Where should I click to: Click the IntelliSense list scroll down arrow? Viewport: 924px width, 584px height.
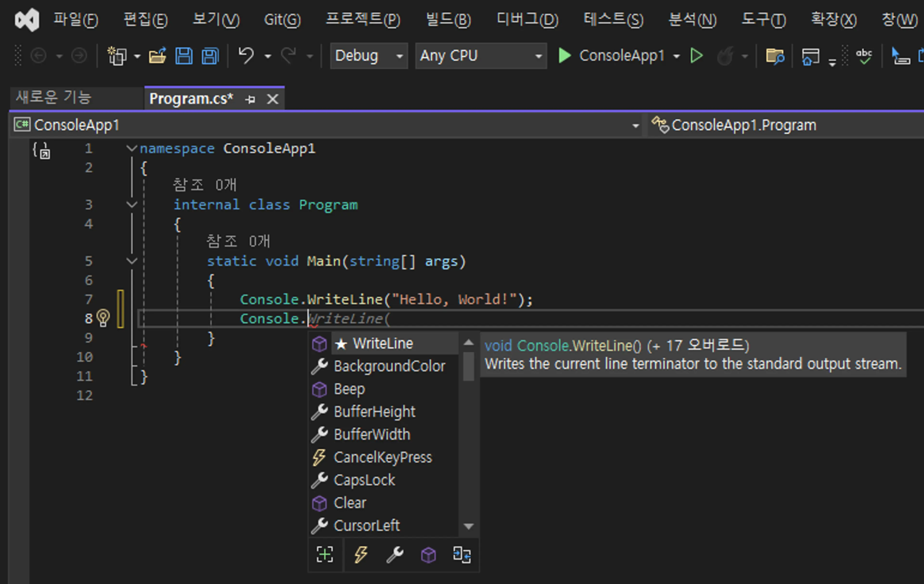point(468,526)
